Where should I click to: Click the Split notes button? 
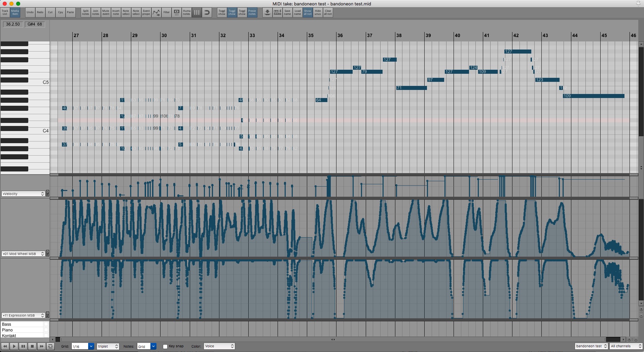point(85,12)
